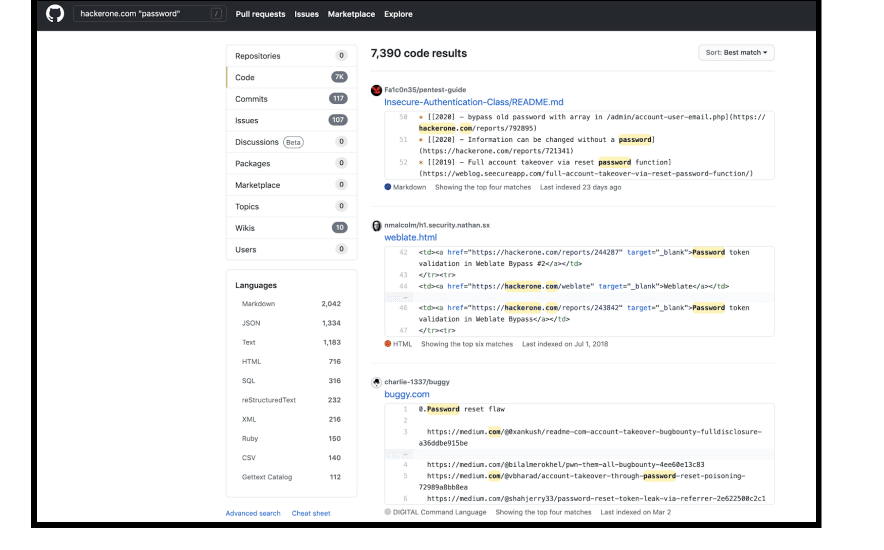
Task: Open the Cheat sheet link
Action: coord(311,513)
